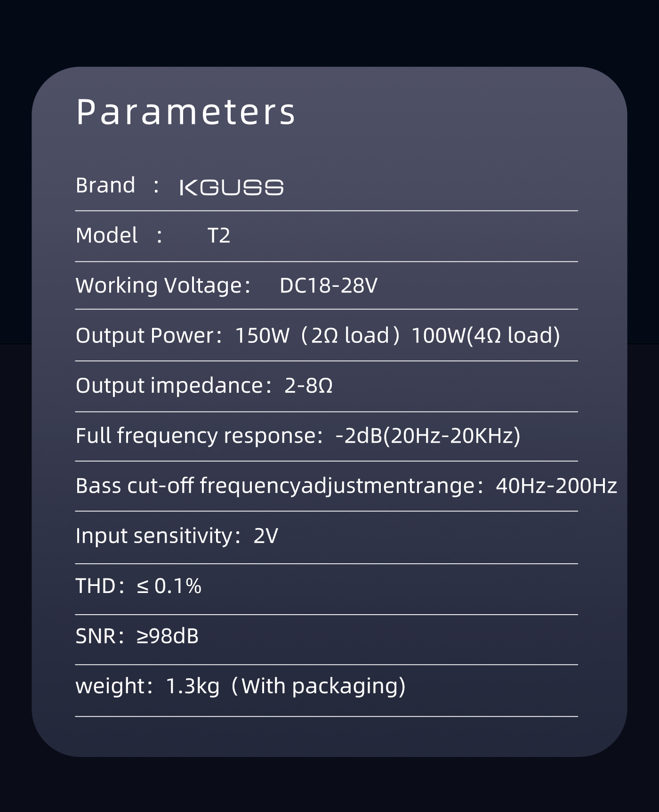Click the Output Power label

click(145, 335)
